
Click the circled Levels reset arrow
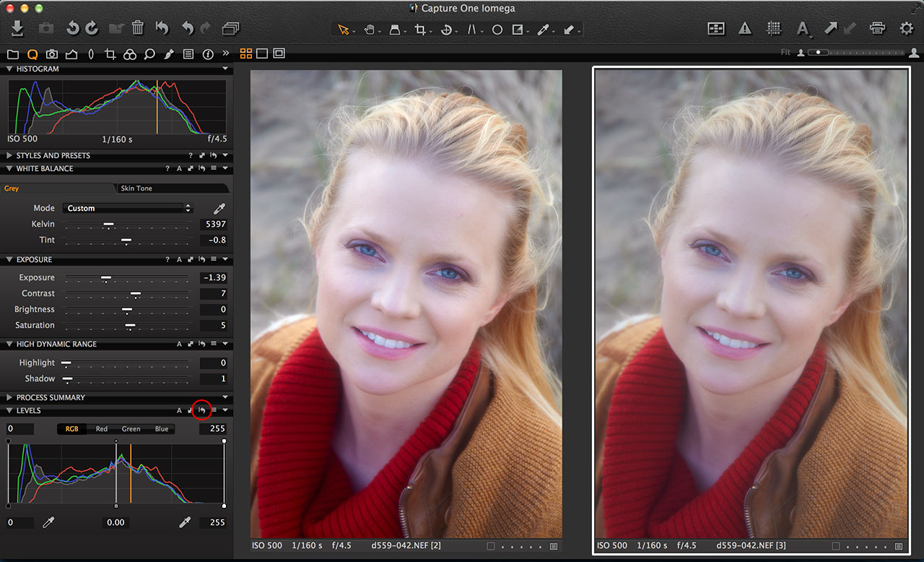(x=201, y=410)
